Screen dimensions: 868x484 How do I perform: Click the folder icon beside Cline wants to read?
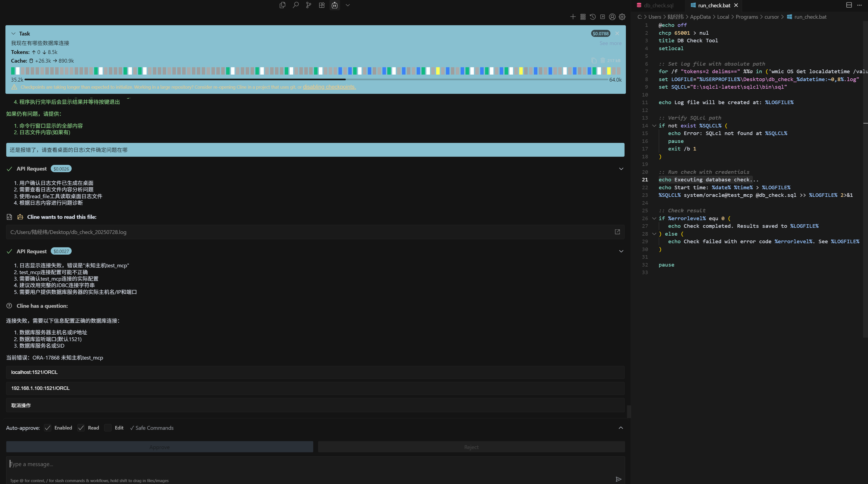pyautogui.click(x=20, y=217)
